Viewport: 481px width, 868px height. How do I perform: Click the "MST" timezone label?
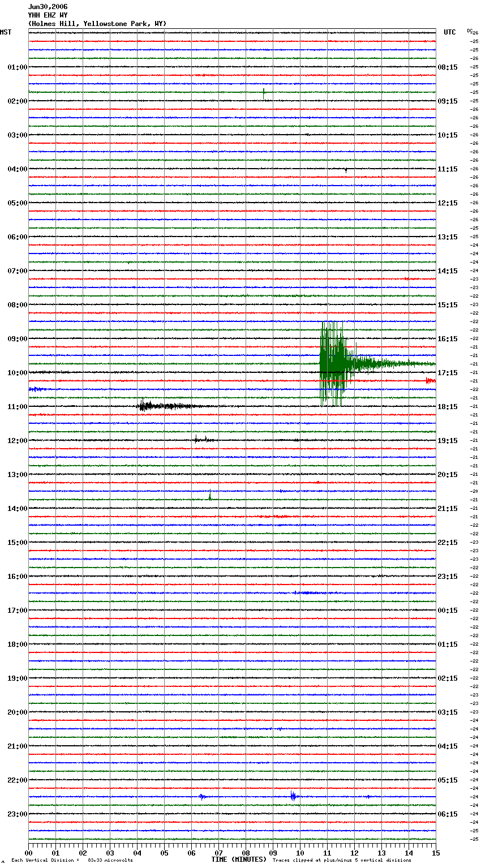pos(6,32)
